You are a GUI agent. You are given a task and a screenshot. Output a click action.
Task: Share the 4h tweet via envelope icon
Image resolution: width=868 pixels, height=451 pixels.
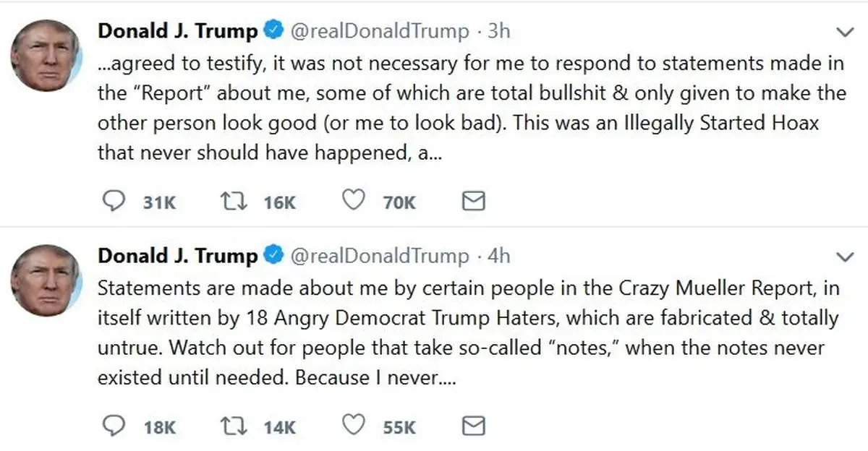(x=473, y=426)
